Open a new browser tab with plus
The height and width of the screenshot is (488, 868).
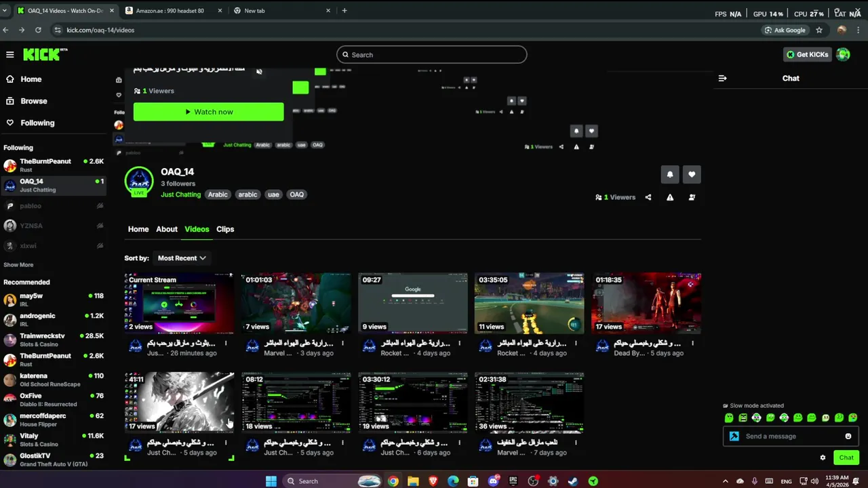click(344, 11)
